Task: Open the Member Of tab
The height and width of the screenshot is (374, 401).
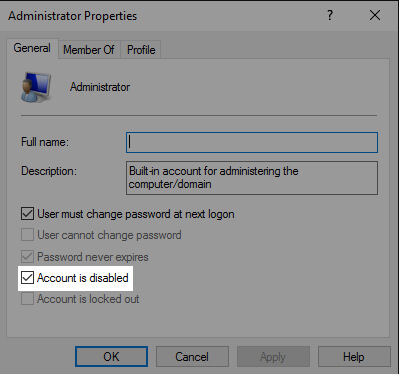Action: [89, 50]
